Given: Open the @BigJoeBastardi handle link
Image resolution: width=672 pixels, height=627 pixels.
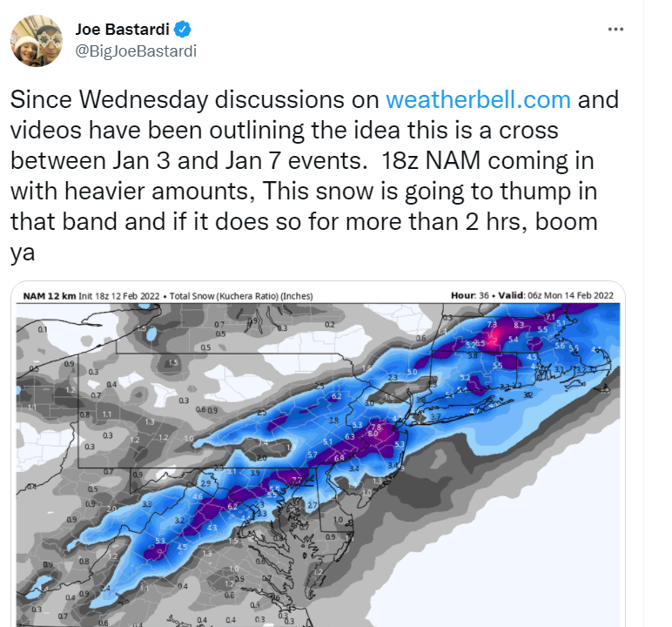Looking at the screenshot, I should (x=136, y=51).
